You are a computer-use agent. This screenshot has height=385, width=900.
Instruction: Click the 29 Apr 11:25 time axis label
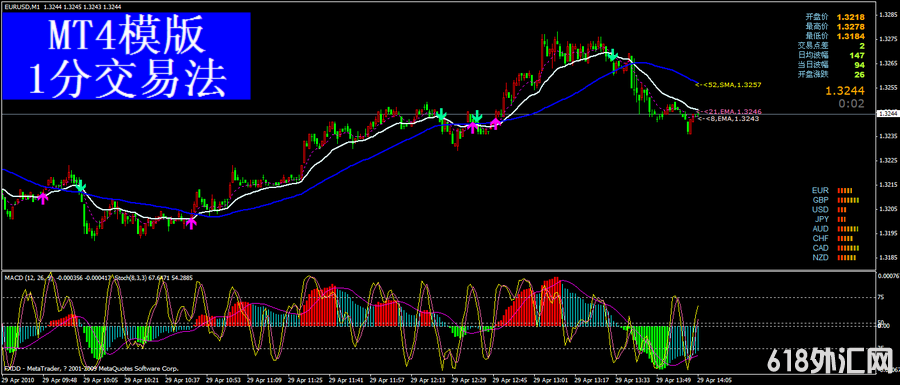click(304, 380)
